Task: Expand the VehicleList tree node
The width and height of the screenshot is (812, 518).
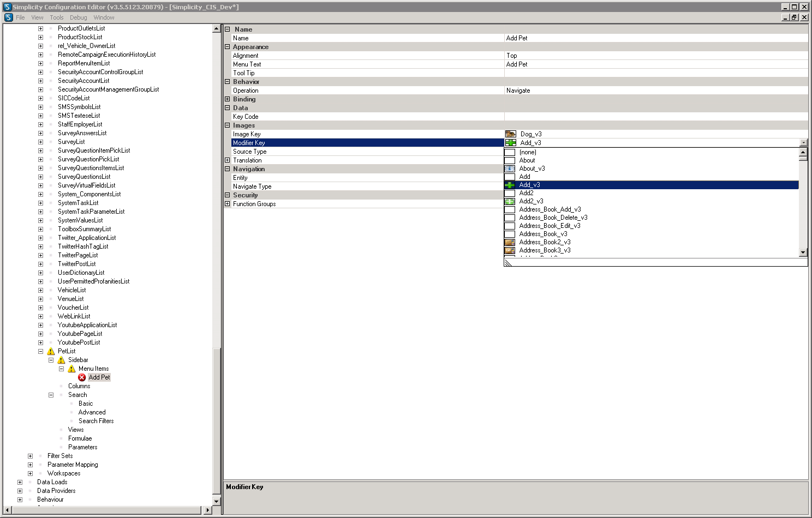Action: point(40,290)
